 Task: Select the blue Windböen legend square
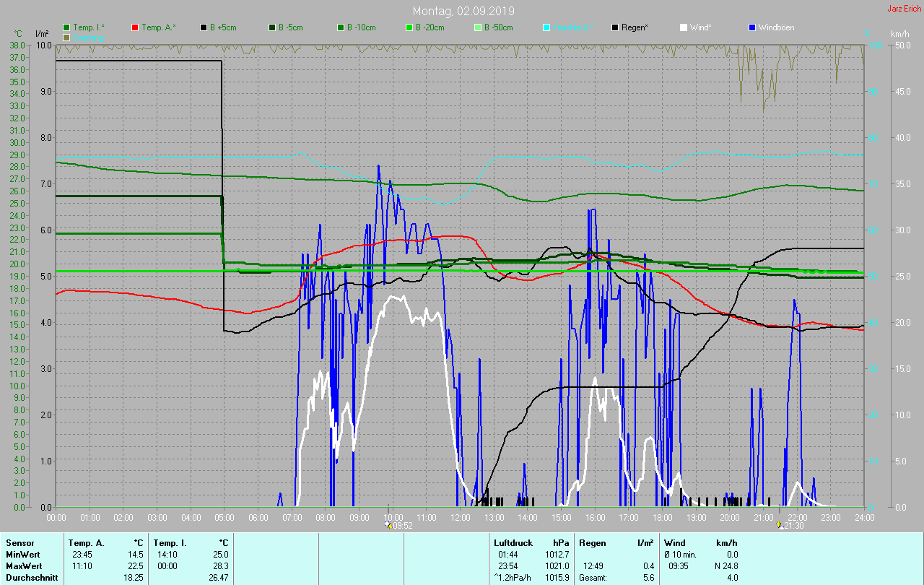click(x=752, y=27)
